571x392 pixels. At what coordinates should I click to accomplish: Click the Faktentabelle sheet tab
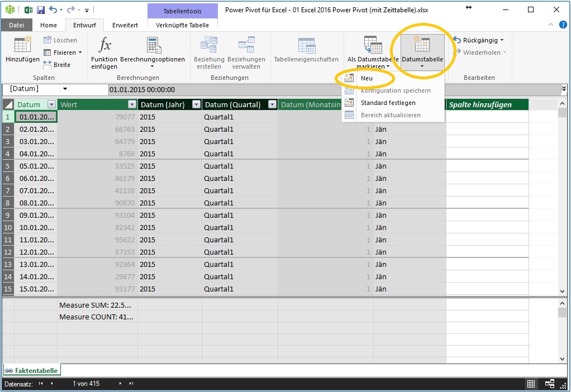pyautogui.click(x=32, y=370)
